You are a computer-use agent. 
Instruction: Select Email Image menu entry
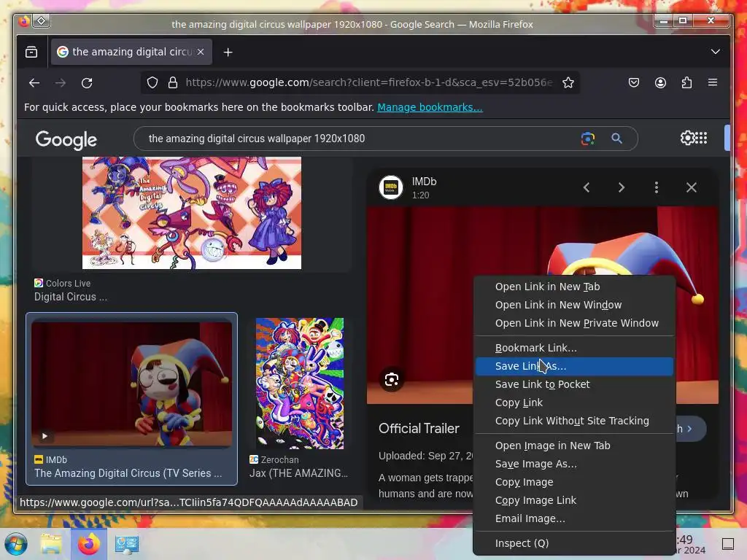point(575,518)
